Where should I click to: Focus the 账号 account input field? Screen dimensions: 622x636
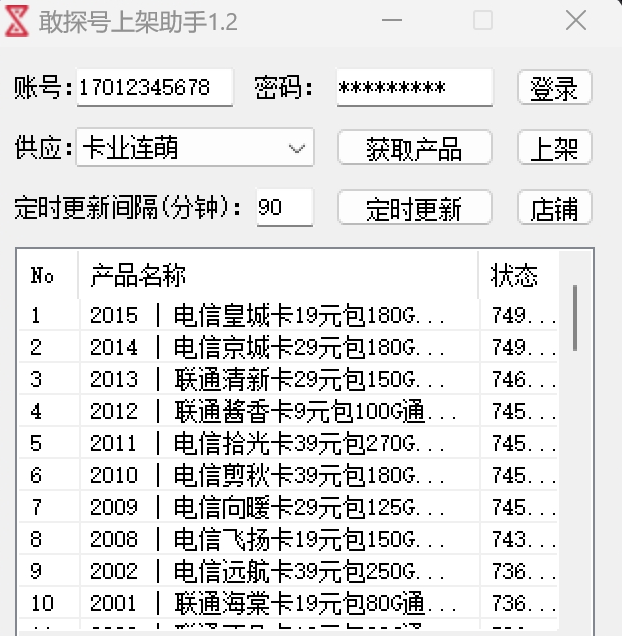[x=155, y=88]
